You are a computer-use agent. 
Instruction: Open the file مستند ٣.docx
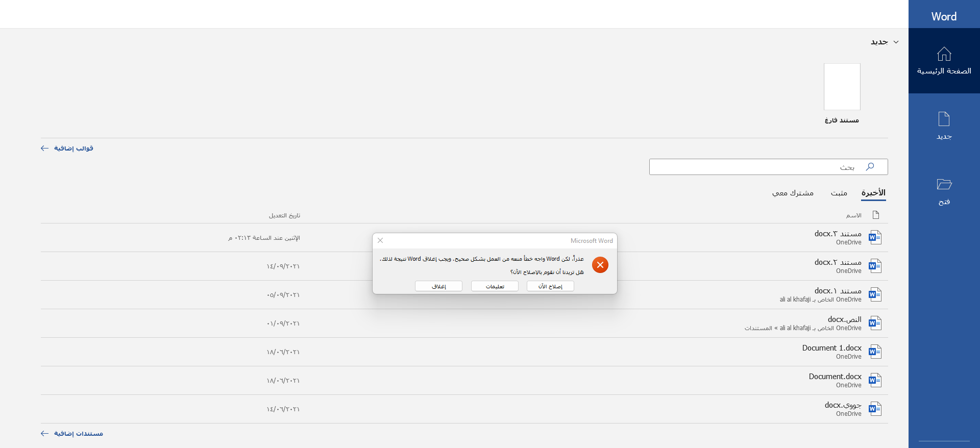click(838, 234)
